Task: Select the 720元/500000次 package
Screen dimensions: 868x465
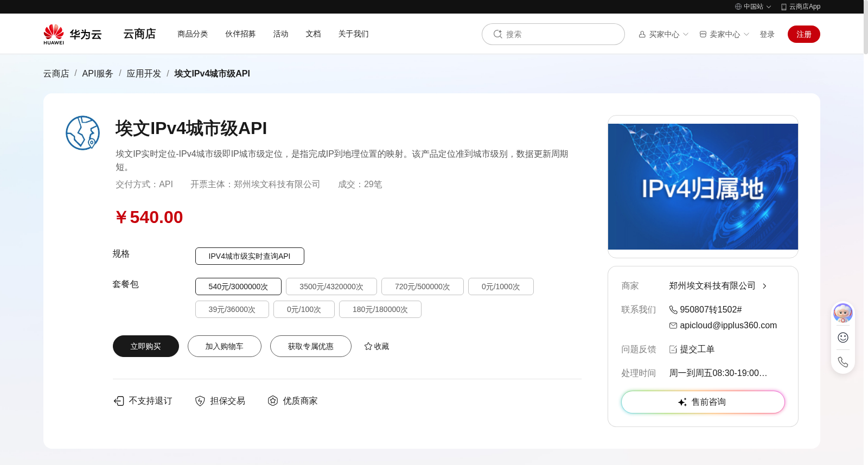Action: (423, 286)
